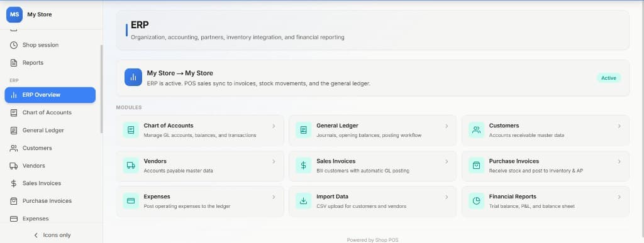Open the Expenses module title
This screenshot has height=243, width=644.
point(157,197)
